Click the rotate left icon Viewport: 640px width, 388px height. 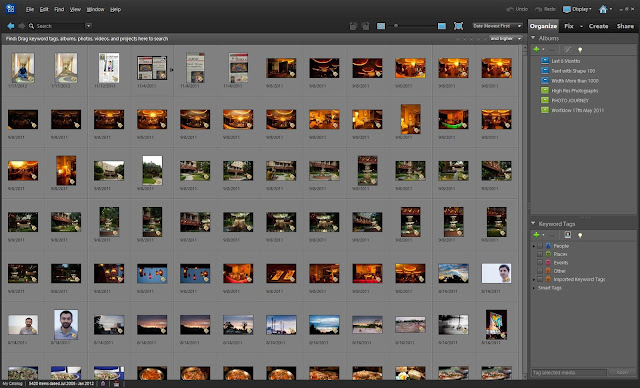(x=353, y=26)
